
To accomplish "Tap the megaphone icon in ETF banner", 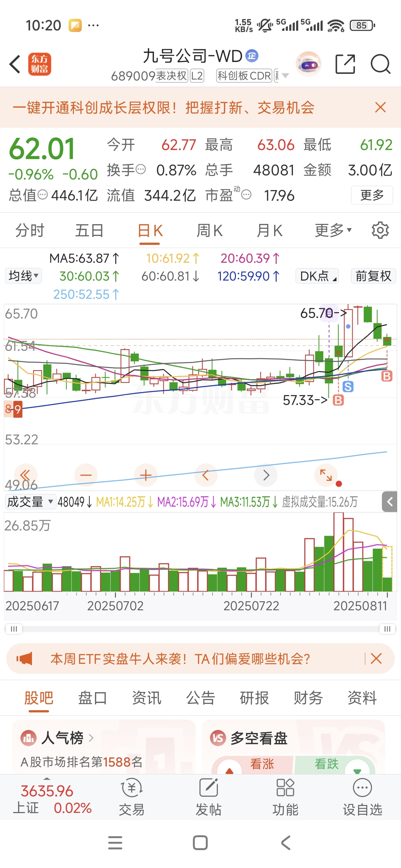I will [x=25, y=659].
